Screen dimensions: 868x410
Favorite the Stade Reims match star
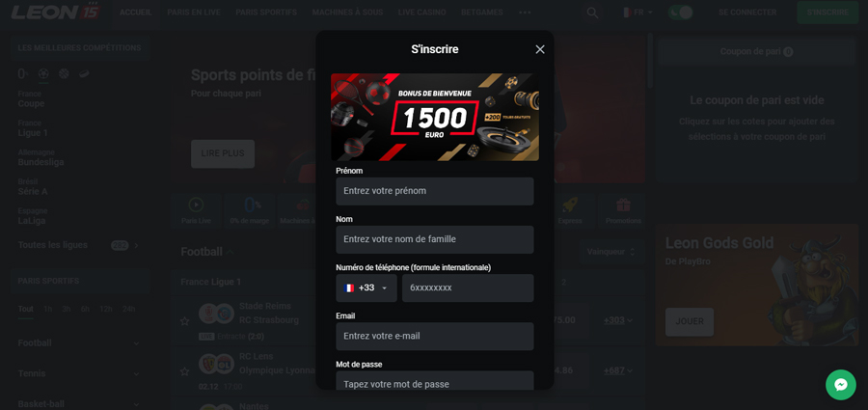185,321
